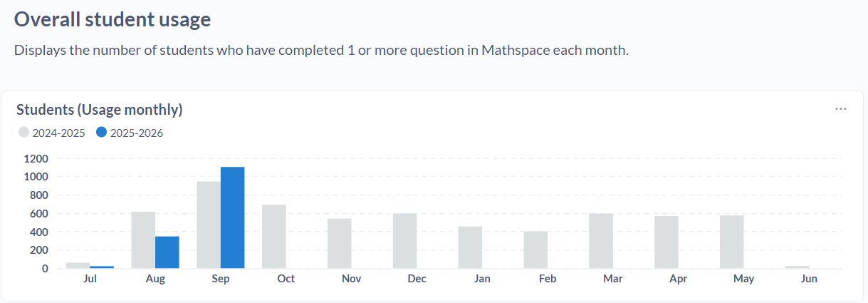Click the gray March bar

[x=601, y=241]
